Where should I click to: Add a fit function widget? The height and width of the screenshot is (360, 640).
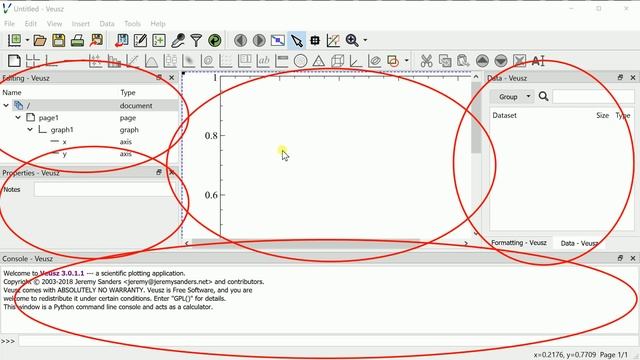(x=133, y=61)
